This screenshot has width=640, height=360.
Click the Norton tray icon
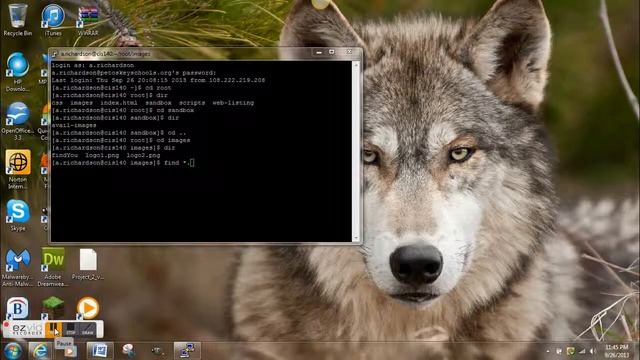(570, 351)
